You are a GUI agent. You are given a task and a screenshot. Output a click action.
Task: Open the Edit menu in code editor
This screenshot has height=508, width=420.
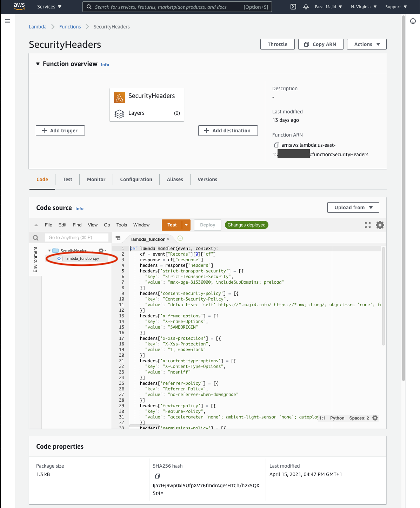tap(62, 225)
